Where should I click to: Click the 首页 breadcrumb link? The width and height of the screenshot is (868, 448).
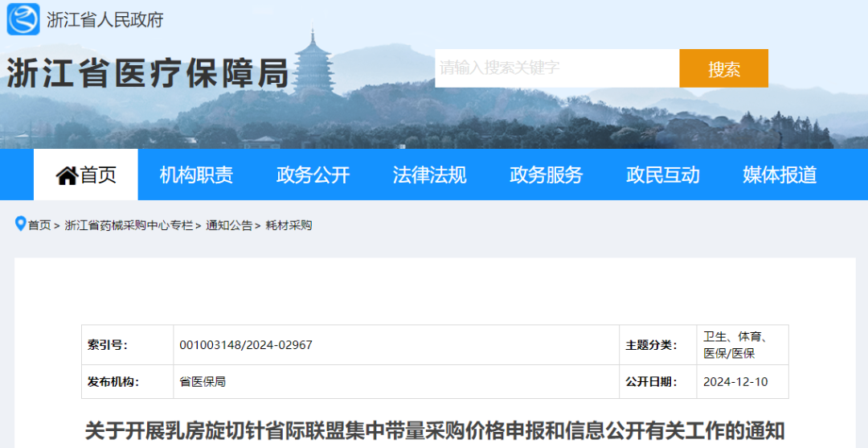(x=39, y=225)
